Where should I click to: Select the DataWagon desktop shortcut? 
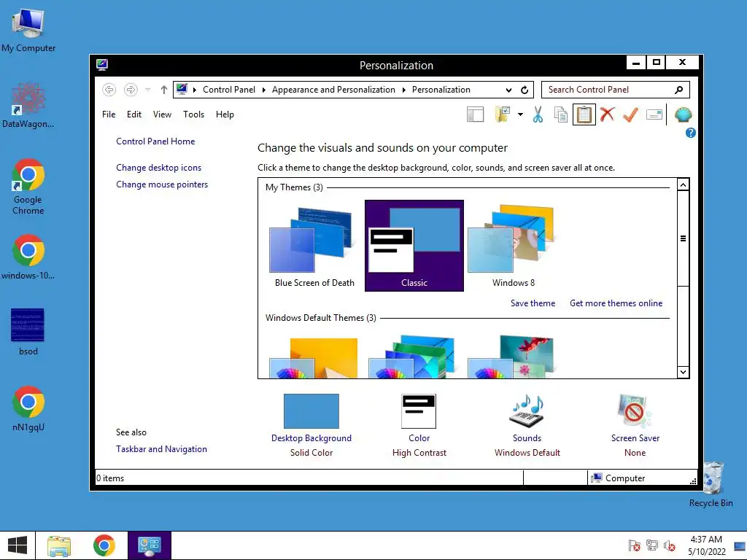[28, 106]
